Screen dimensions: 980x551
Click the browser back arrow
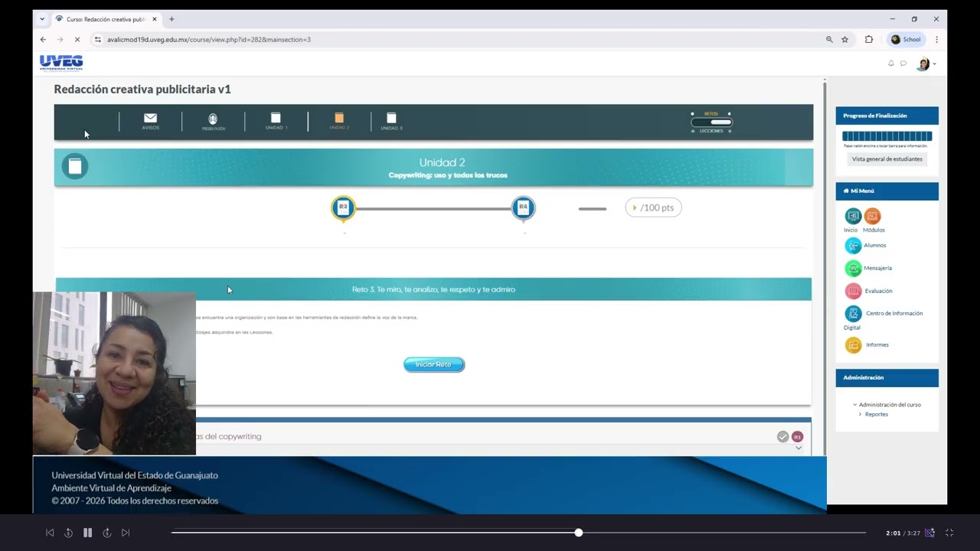coord(43,39)
